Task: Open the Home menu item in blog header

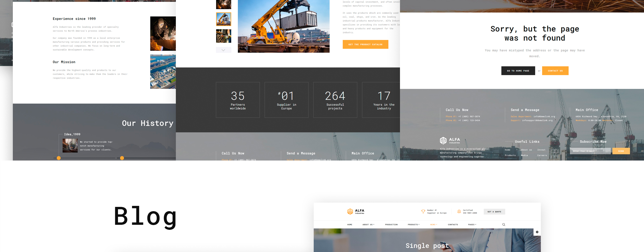Action: (350, 225)
